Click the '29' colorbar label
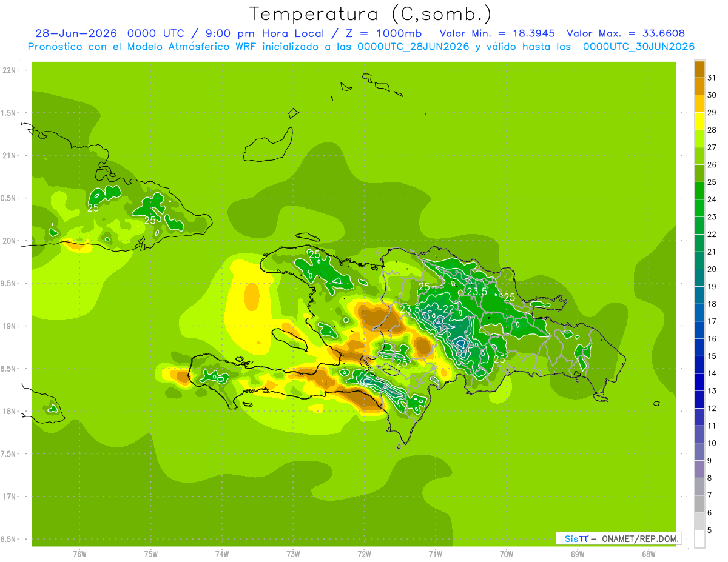The image size is (728, 562). [712, 113]
